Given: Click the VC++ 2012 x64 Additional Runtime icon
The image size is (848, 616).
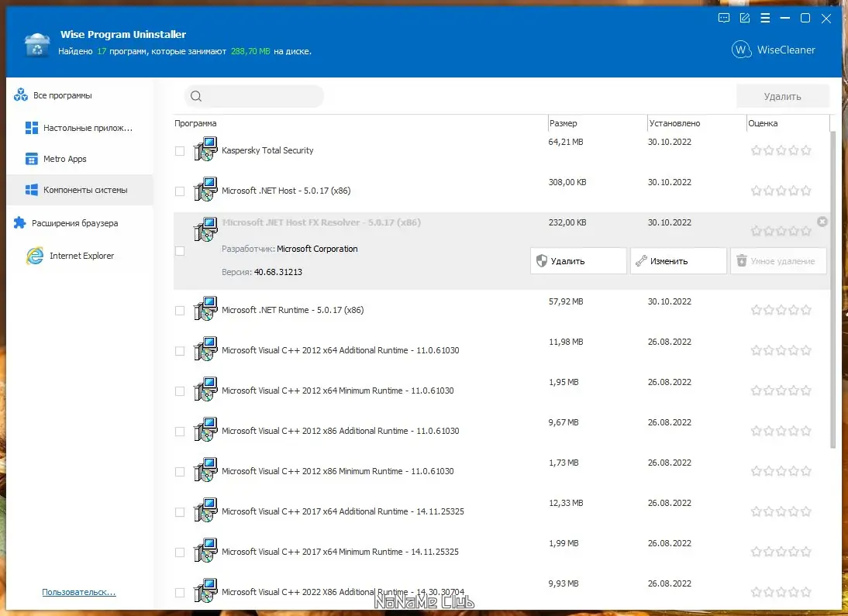Looking at the screenshot, I should point(205,349).
